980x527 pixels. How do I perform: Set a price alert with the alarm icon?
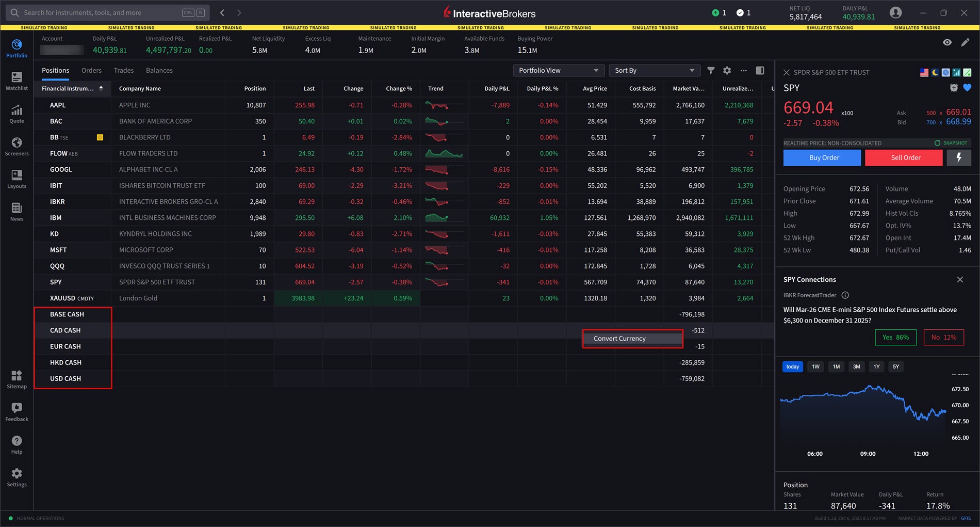pyautogui.click(x=954, y=88)
